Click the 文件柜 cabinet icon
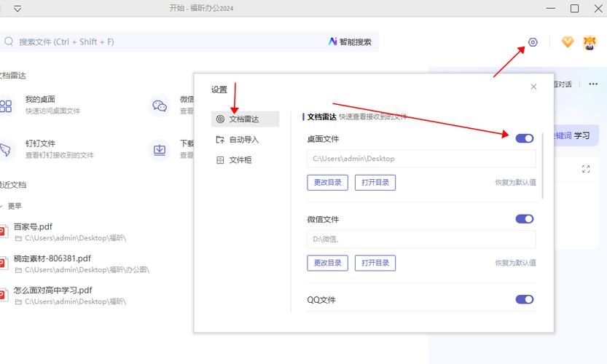Screen dimensions: 607x364 [220, 160]
